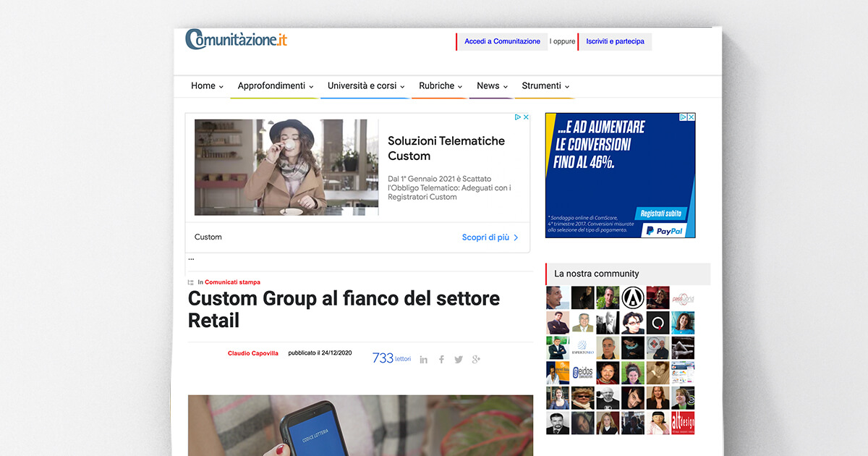This screenshot has height=456, width=868.
Task: Click the ad description about Obbligo Telematico
Action: click(x=449, y=187)
